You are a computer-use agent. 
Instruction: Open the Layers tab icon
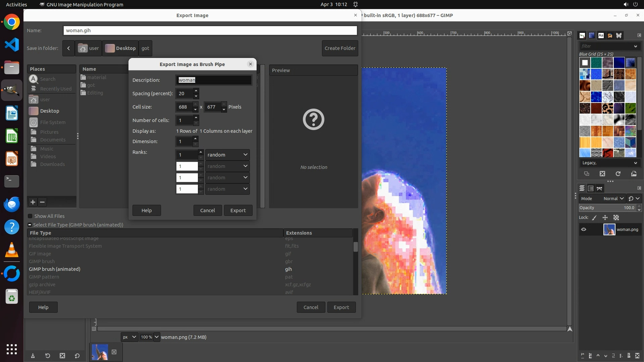[582, 188]
